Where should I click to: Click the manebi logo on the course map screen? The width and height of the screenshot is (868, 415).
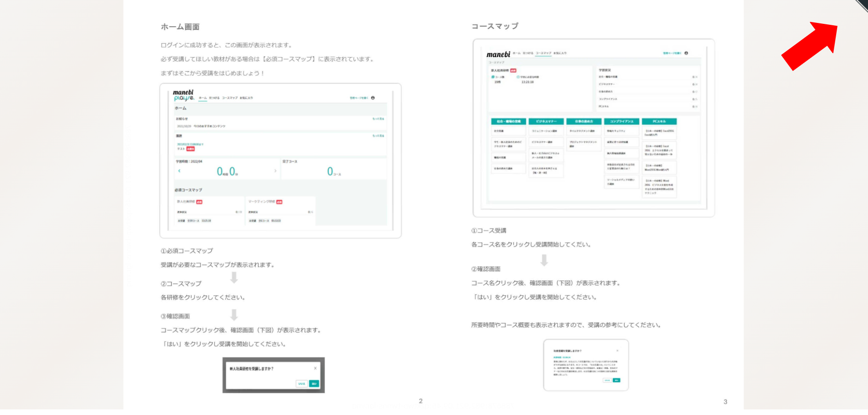click(x=498, y=54)
